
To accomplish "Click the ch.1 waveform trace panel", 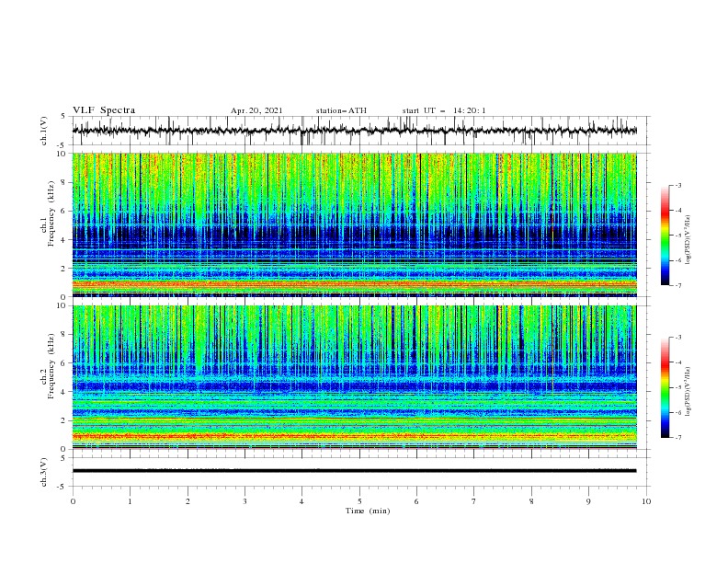I will click(x=361, y=131).
